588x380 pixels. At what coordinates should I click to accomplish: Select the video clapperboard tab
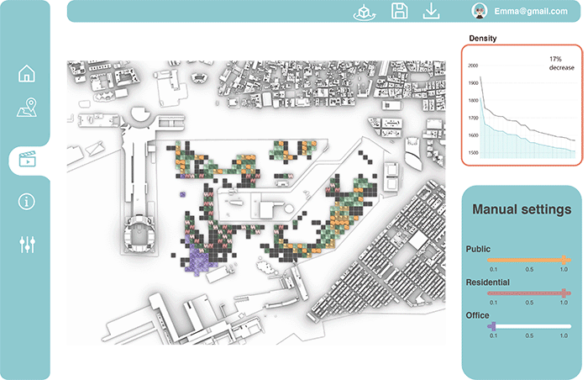[28, 159]
